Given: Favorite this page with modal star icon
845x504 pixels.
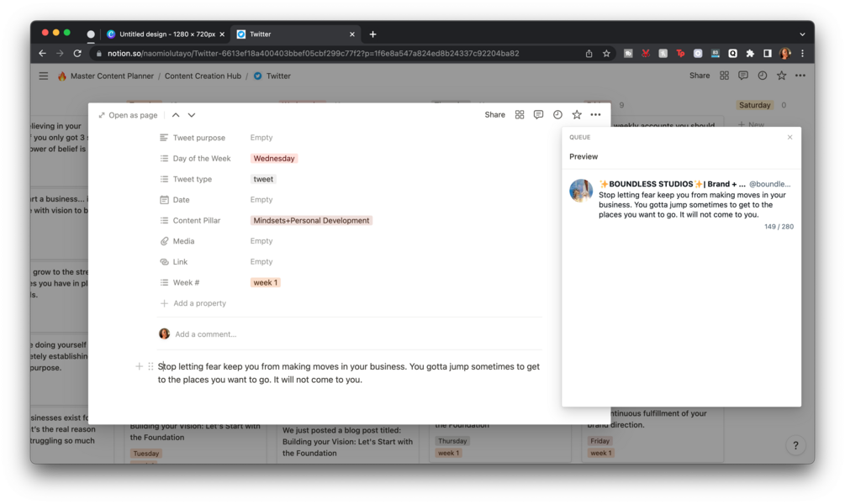Looking at the screenshot, I should click(577, 115).
